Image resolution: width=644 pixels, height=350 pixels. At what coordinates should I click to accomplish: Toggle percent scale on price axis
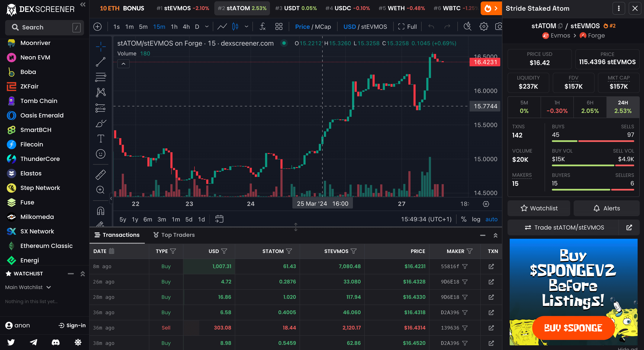[x=464, y=219]
